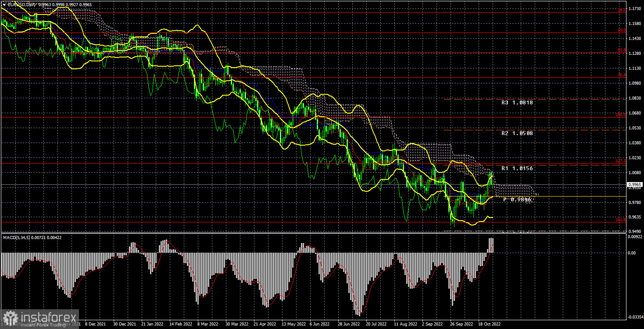
Task: Click the 0.9635 price axis label
Action: [x=635, y=217]
